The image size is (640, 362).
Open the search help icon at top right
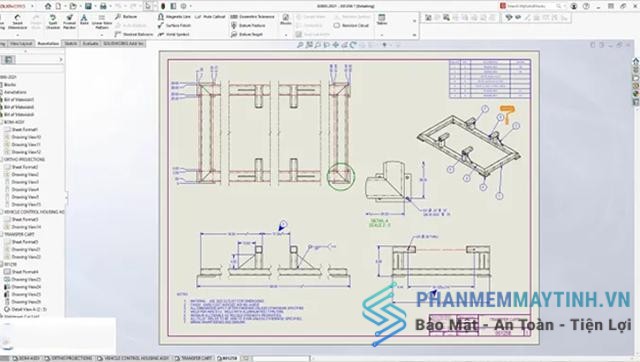tap(586, 6)
